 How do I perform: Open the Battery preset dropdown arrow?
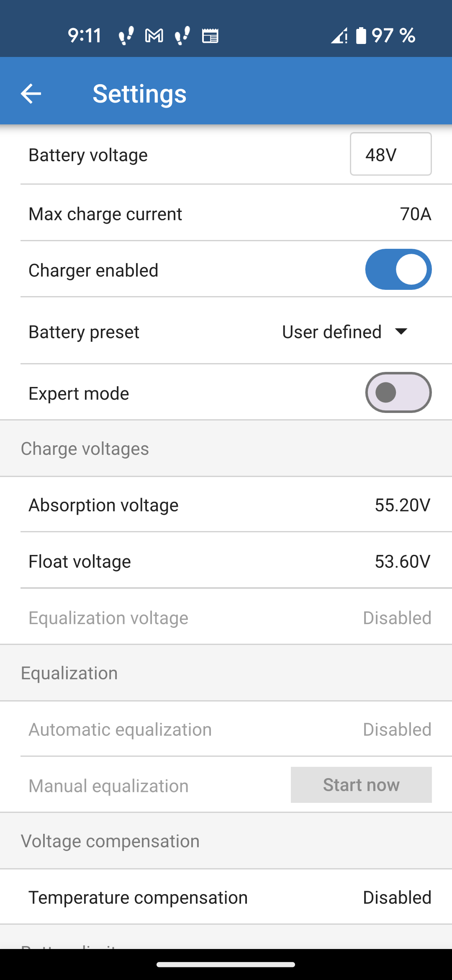click(401, 332)
